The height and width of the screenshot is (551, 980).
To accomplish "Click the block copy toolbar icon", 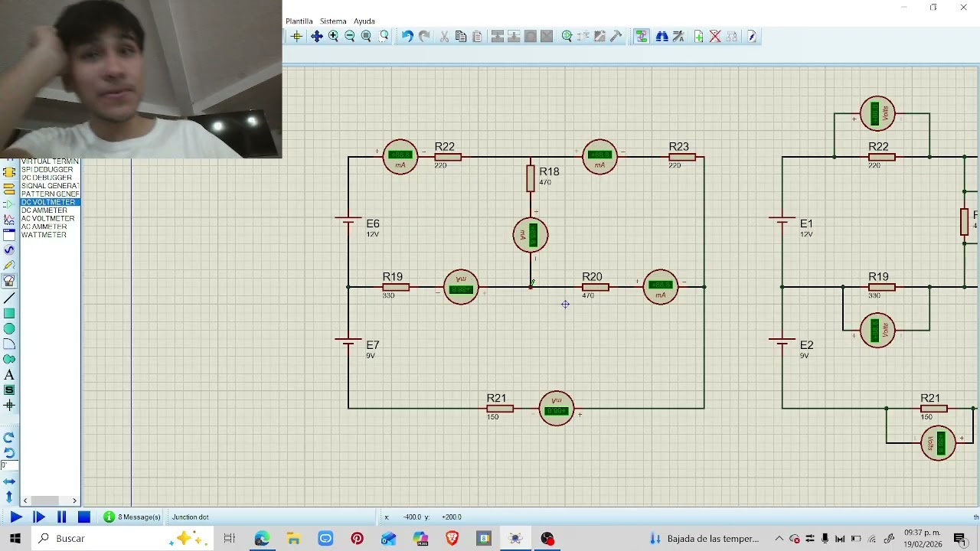I will 497,36.
